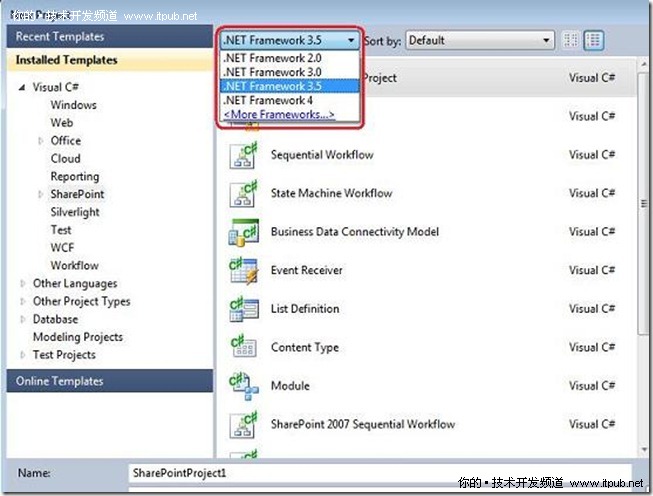Click the scrollbar up arrow in template list
This screenshot has height=496, width=653.
644,65
